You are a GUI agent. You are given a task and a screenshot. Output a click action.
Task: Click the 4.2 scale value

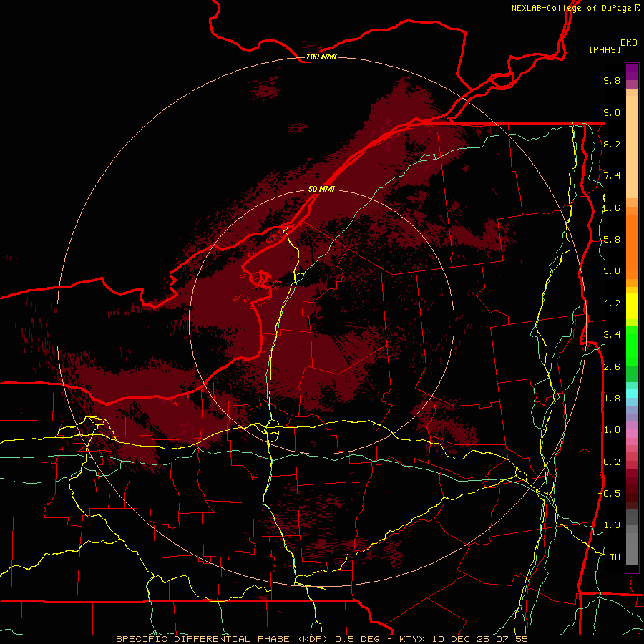(x=612, y=303)
